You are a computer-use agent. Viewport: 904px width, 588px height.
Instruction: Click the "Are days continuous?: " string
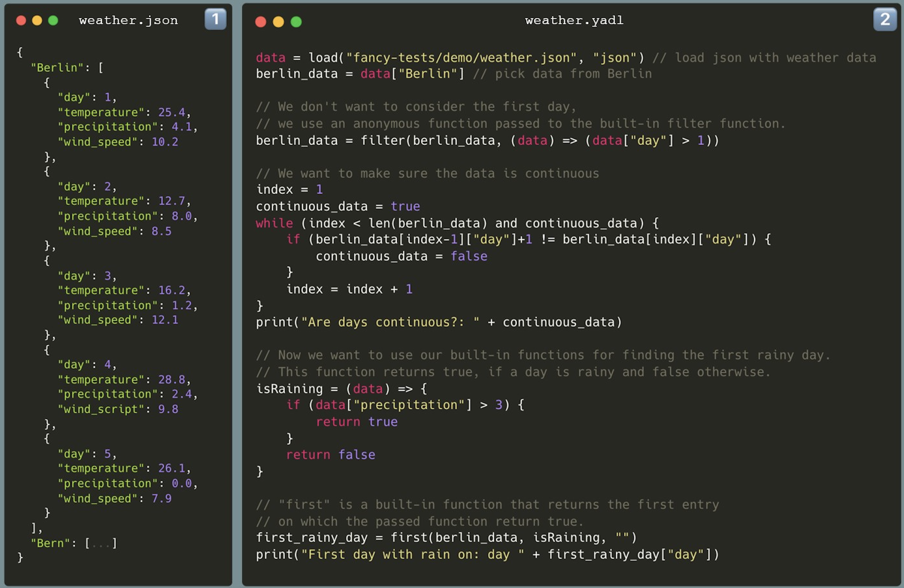[390, 322]
